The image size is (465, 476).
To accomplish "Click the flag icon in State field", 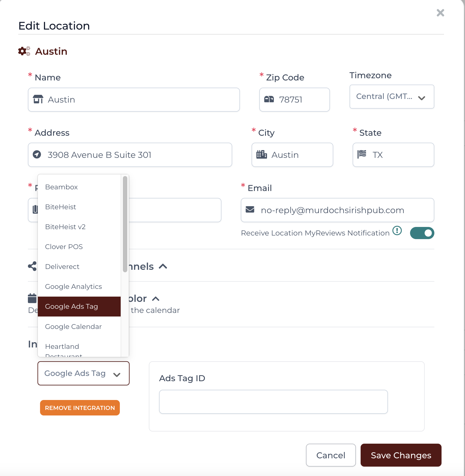I will [x=362, y=154].
